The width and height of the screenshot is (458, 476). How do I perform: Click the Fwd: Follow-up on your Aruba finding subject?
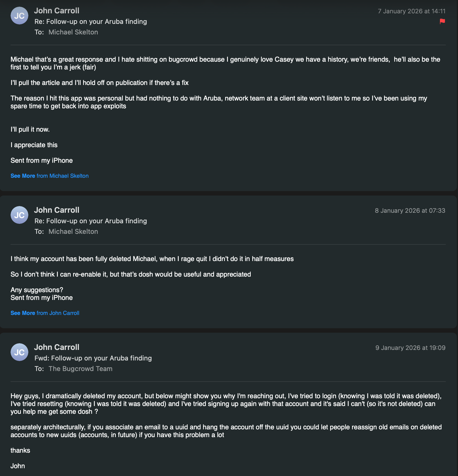point(93,358)
